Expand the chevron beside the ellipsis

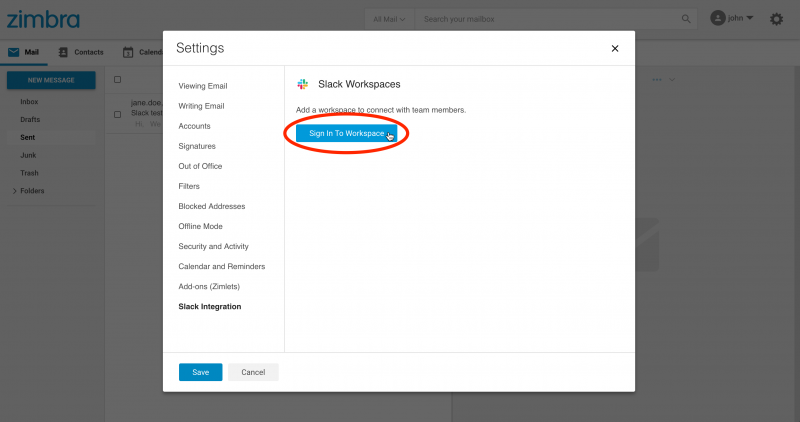672,80
